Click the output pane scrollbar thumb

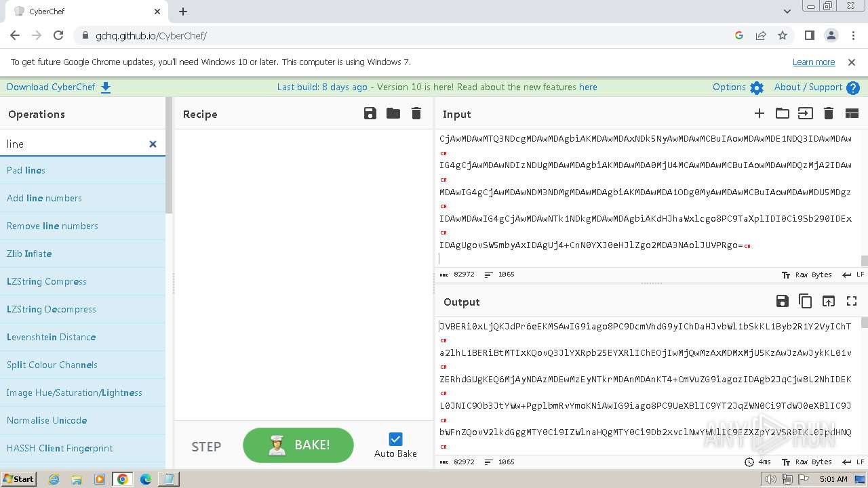coord(864,322)
